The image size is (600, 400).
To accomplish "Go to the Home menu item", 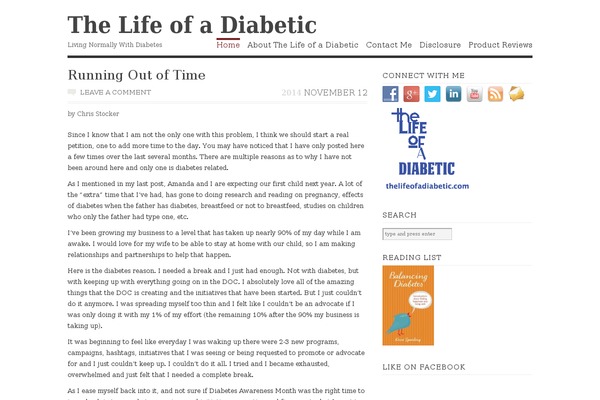I will click(228, 45).
